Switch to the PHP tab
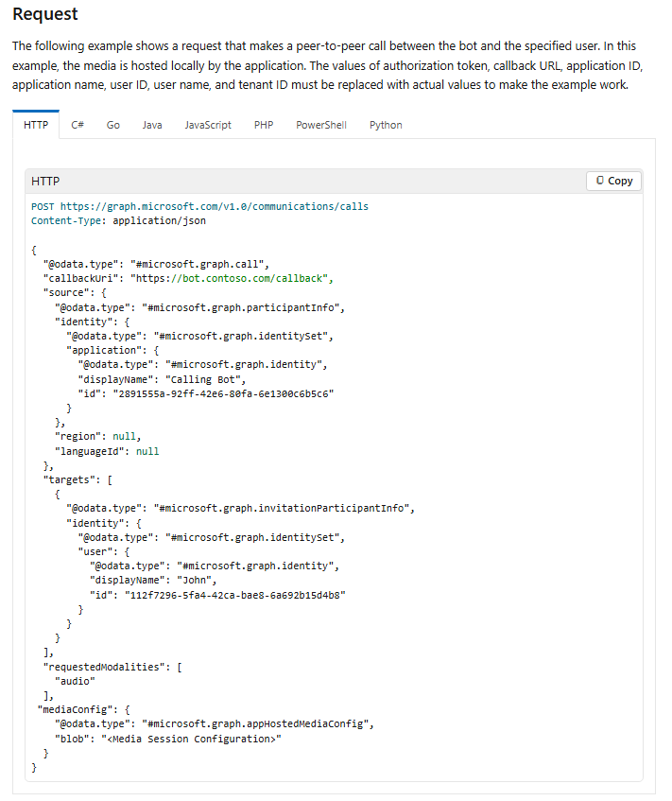 pyautogui.click(x=264, y=125)
